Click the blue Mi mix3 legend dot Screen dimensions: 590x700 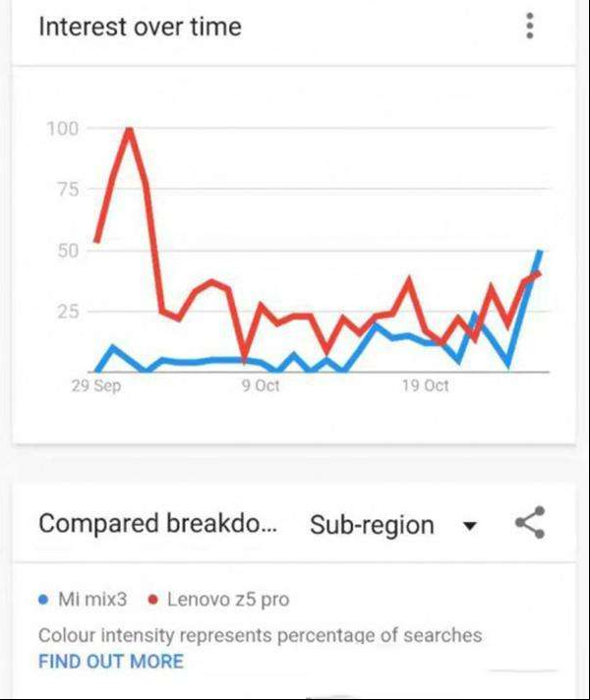tap(43, 600)
